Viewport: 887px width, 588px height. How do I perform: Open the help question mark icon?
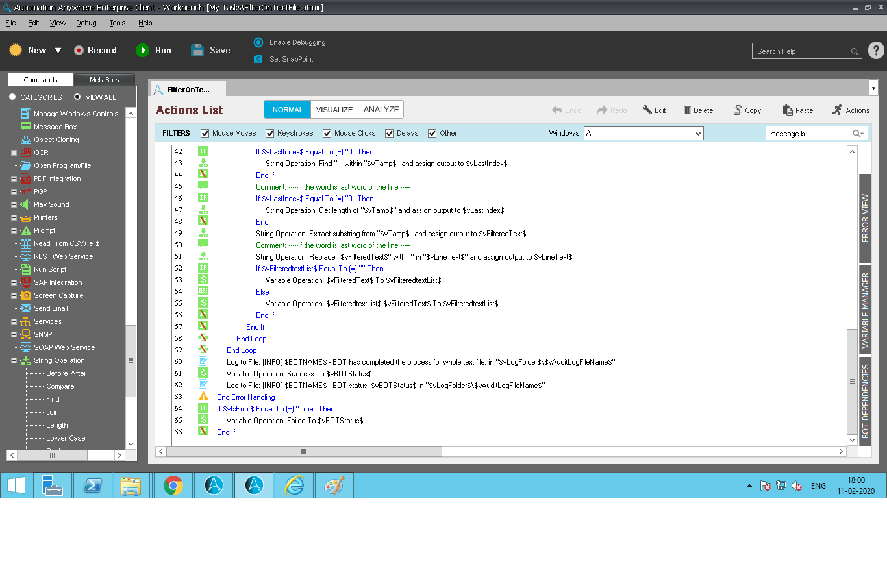(876, 51)
